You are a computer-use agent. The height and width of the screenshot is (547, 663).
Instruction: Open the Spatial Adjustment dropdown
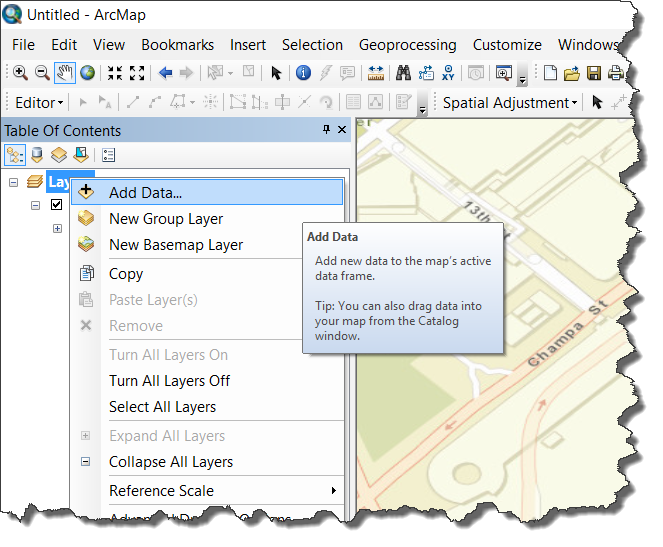coord(510,103)
